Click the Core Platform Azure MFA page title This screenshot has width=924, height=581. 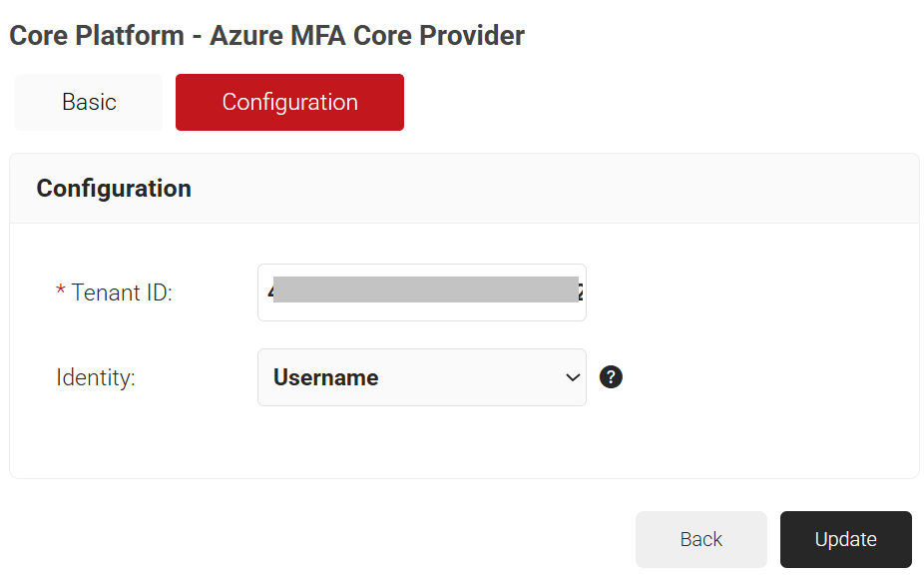tap(266, 36)
